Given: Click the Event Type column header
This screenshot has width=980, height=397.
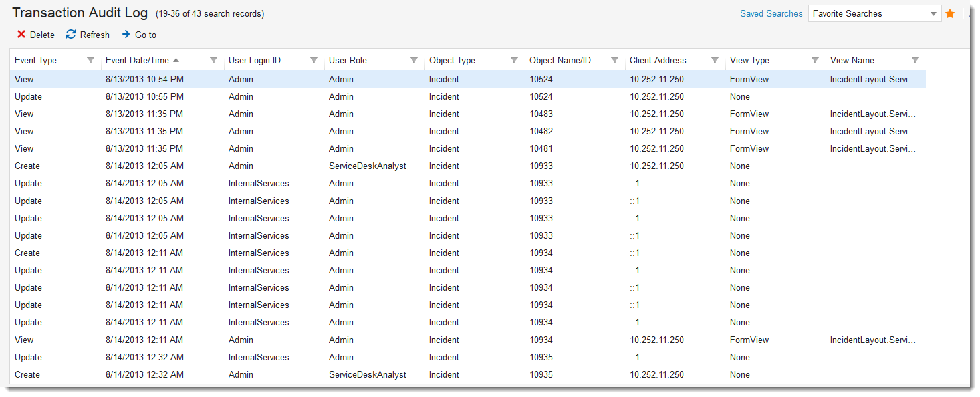Looking at the screenshot, I should point(36,60).
